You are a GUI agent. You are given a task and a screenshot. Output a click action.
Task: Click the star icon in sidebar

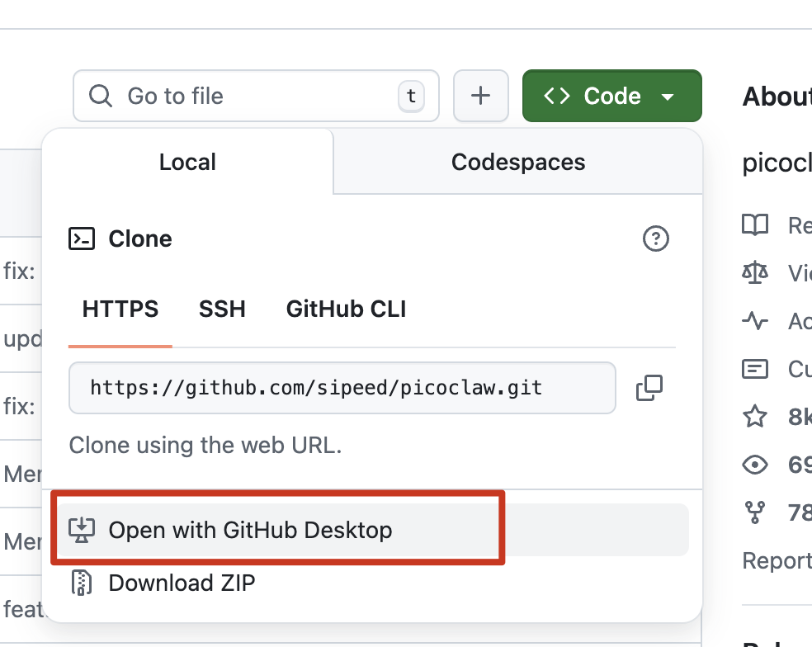[x=755, y=417]
